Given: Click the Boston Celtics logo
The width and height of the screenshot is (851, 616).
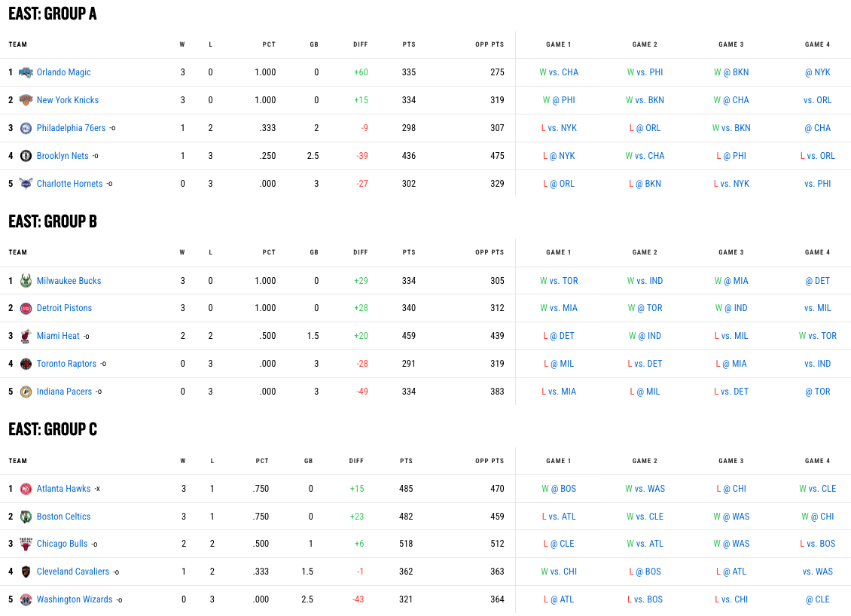Looking at the screenshot, I should (26, 517).
